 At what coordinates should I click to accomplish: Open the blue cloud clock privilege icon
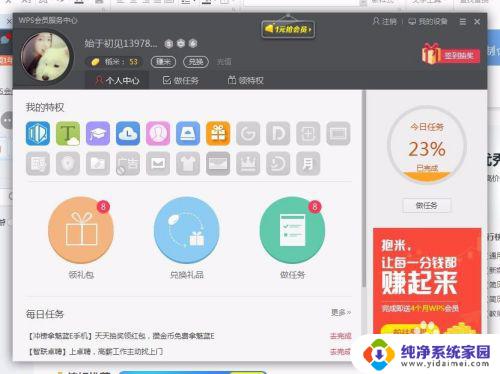click(128, 133)
